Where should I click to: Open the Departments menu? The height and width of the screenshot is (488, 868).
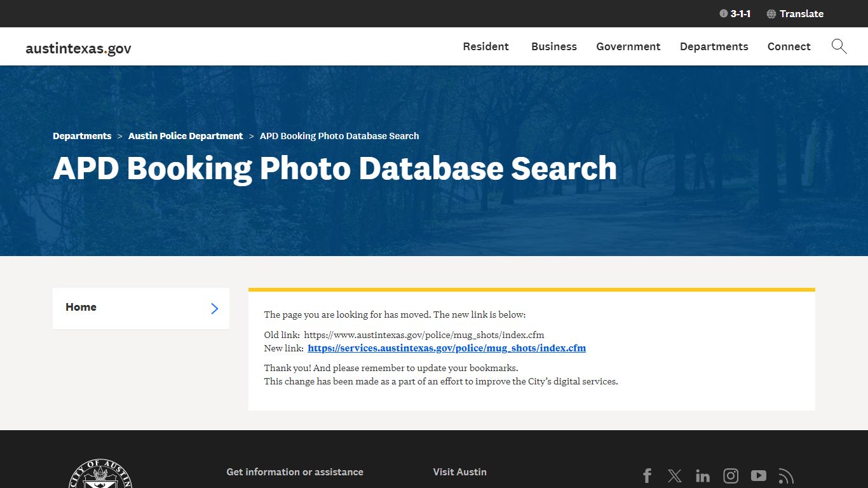coord(714,46)
